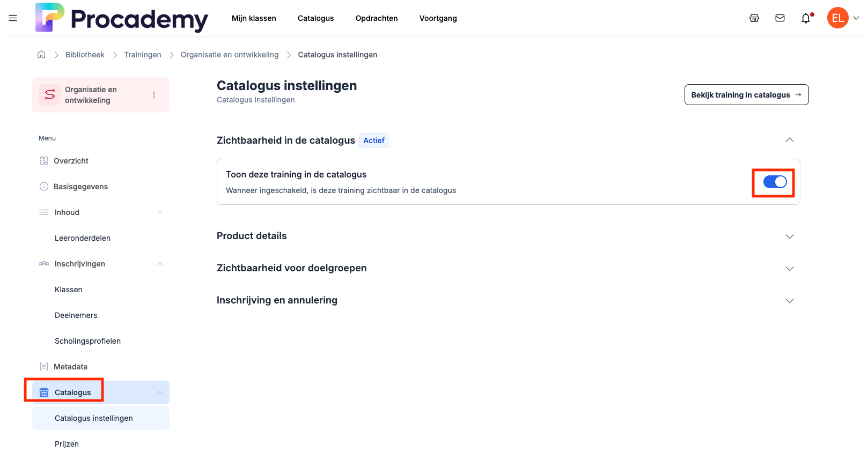This screenshot has height=467, width=868.
Task: Open the hamburger menu icon
Action: [13, 18]
